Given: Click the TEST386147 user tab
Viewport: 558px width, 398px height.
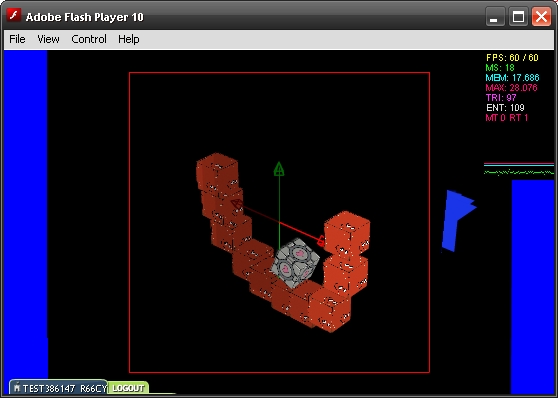Looking at the screenshot, I should click(58, 388).
